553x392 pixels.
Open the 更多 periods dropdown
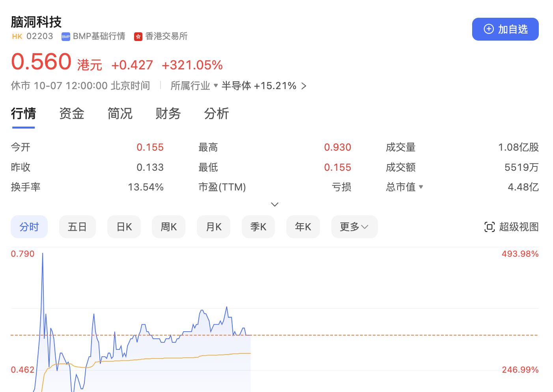click(x=354, y=227)
